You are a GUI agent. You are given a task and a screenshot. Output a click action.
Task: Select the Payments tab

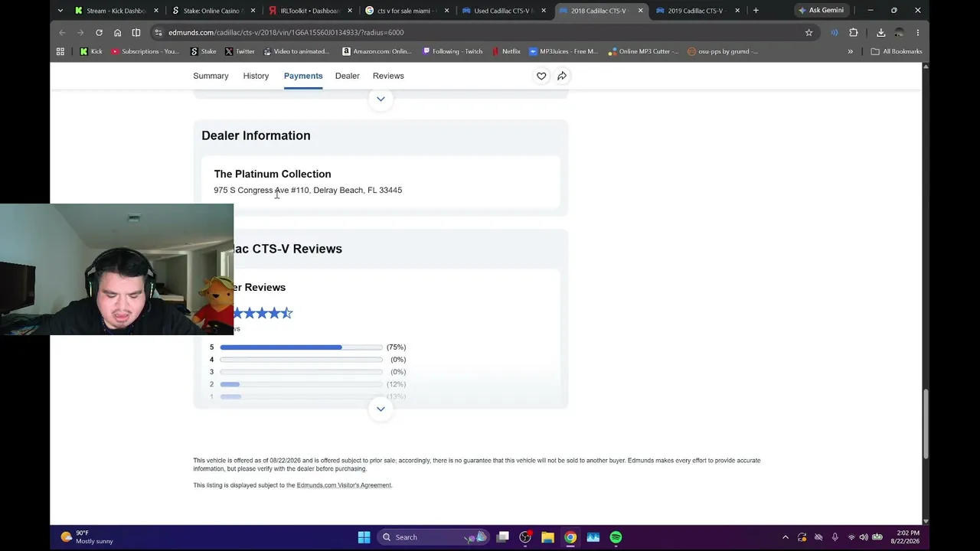click(303, 76)
